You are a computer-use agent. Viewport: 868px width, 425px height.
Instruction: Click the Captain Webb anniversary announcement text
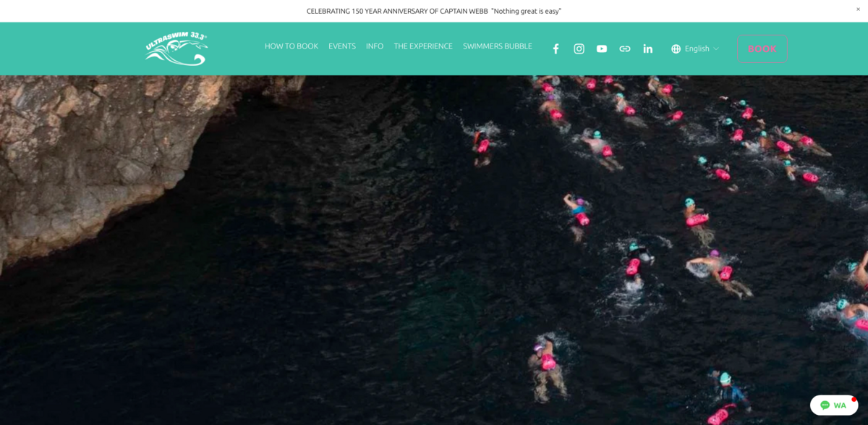tap(433, 11)
